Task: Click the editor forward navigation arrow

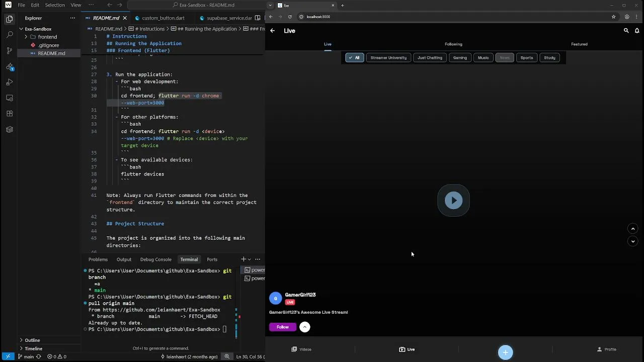Action: pyautogui.click(x=120, y=5)
